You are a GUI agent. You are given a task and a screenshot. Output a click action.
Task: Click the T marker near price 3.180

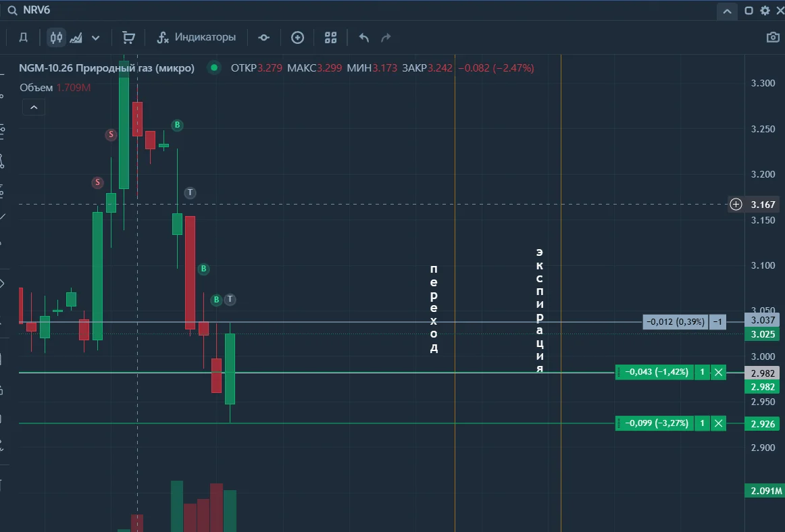pyautogui.click(x=190, y=192)
